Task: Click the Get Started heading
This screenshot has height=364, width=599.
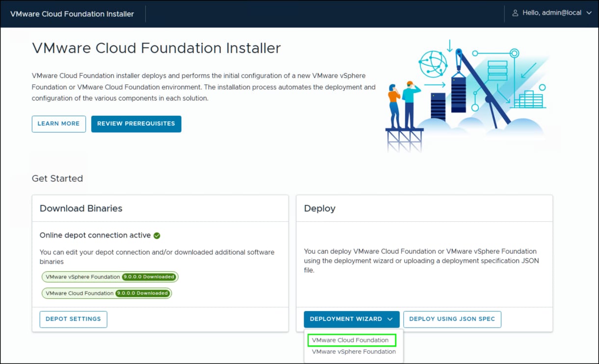Action: point(57,179)
